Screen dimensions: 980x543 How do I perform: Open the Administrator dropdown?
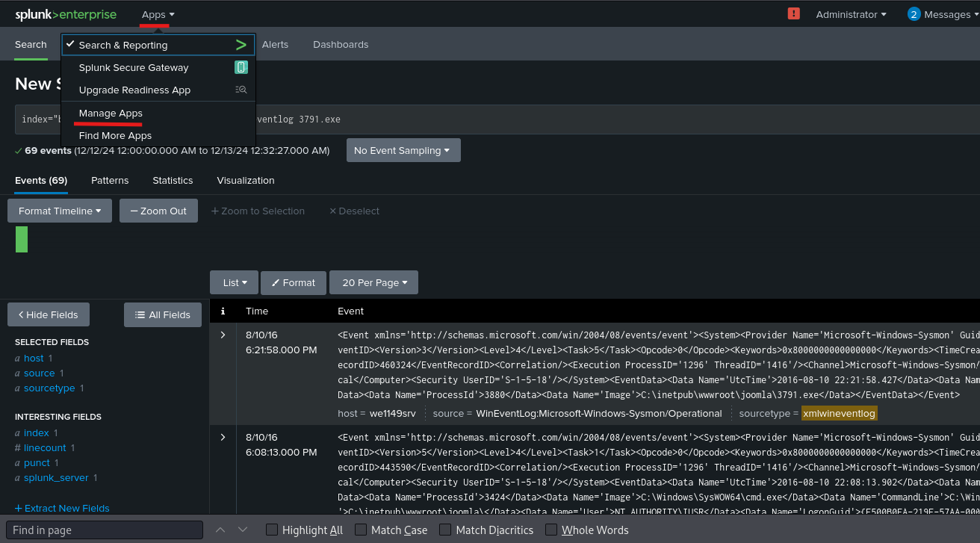(x=851, y=14)
